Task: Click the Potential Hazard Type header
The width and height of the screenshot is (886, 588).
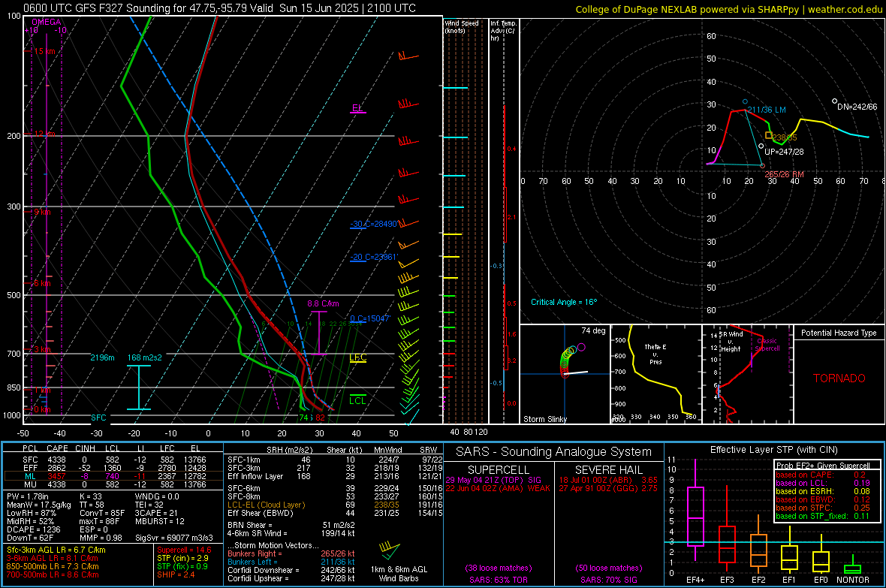Action: pyautogui.click(x=839, y=333)
